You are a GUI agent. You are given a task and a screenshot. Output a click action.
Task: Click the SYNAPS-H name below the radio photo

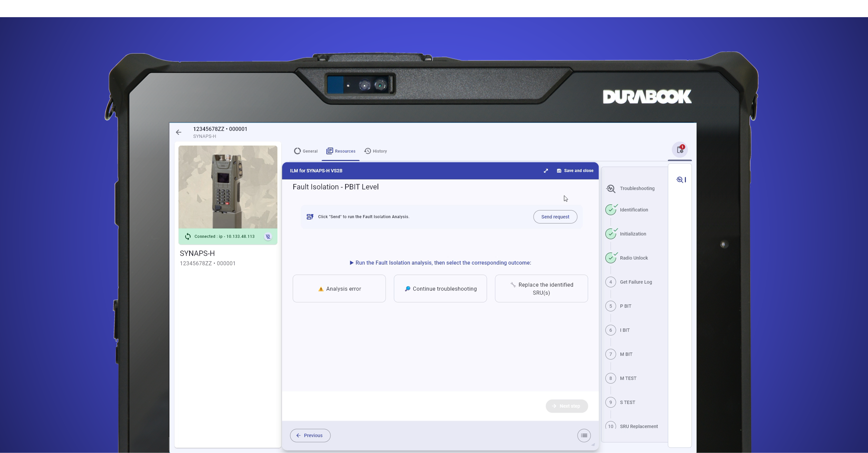pos(197,254)
